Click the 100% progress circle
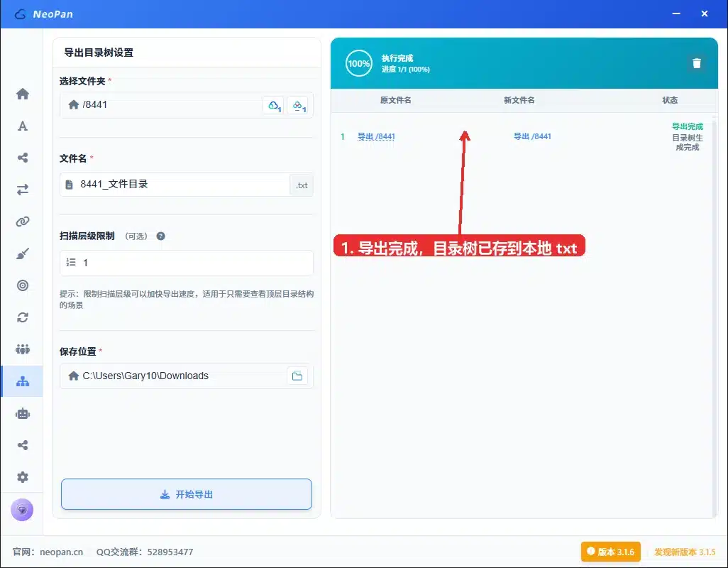Image resolution: width=728 pixels, height=568 pixels. pyautogui.click(x=359, y=63)
